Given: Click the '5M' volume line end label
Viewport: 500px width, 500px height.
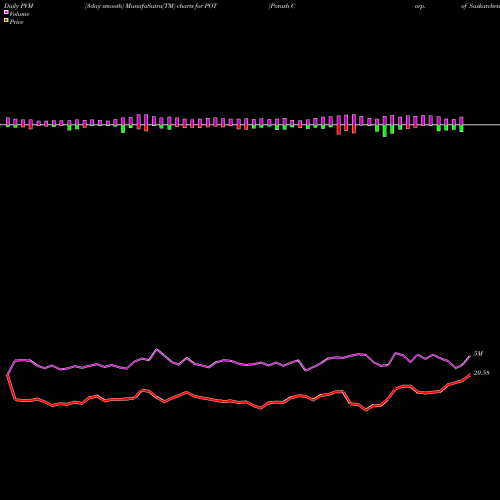Looking at the screenshot, I should click(x=478, y=354).
